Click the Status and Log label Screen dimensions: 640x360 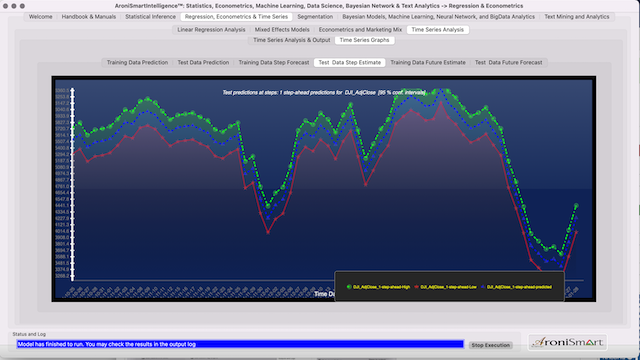pyautogui.click(x=29, y=334)
